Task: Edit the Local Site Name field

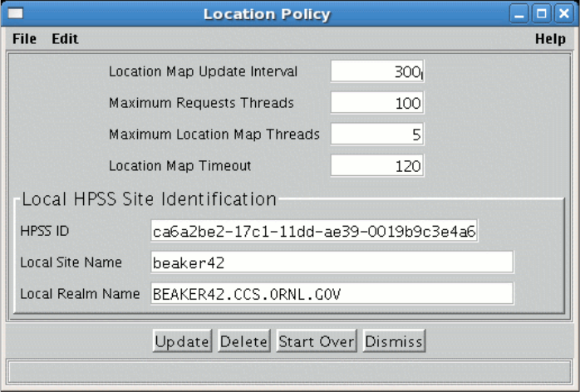Action: [x=332, y=262]
